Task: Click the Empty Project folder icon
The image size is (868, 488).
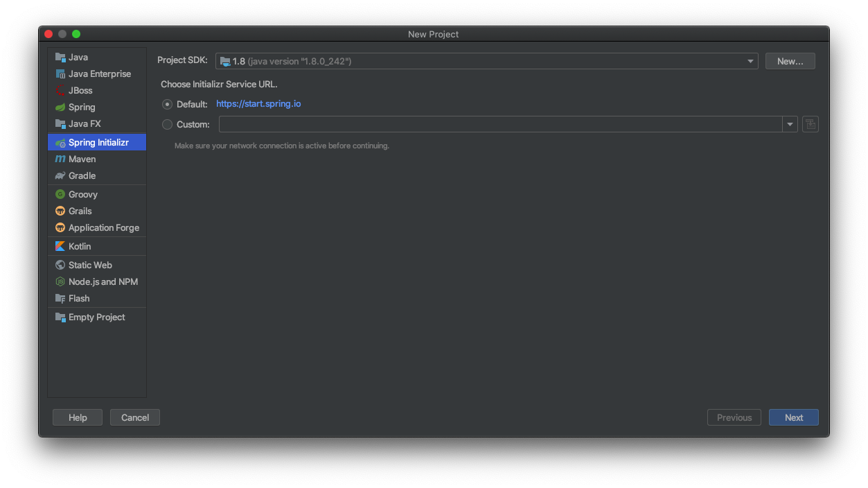Action: 60,317
